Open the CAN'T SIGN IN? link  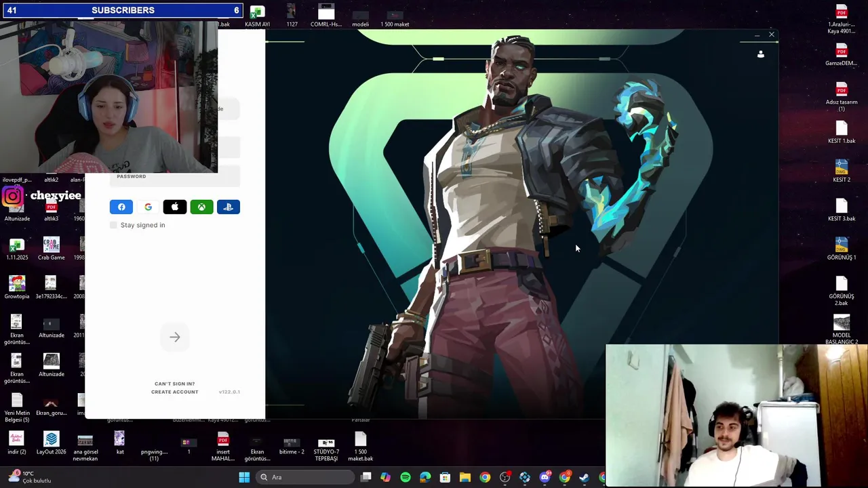pyautogui.click(x=174, y=384)
